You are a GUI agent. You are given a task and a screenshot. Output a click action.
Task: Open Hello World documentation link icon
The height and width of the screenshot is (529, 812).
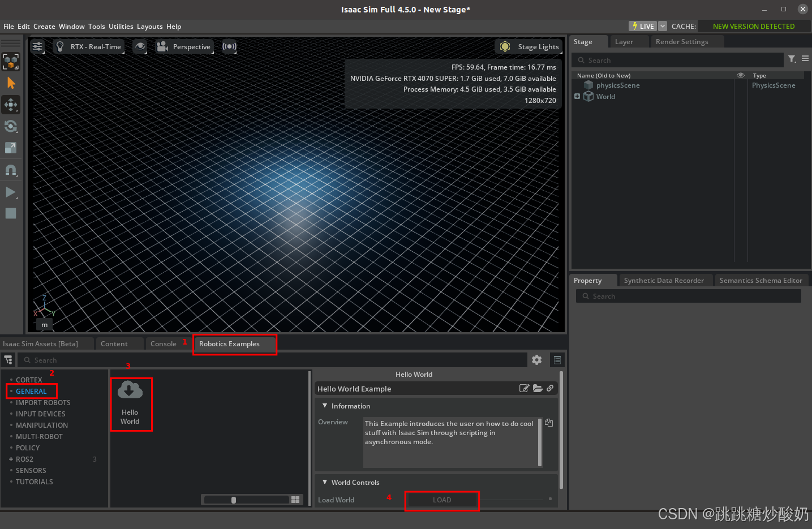[x=550, y=388]
